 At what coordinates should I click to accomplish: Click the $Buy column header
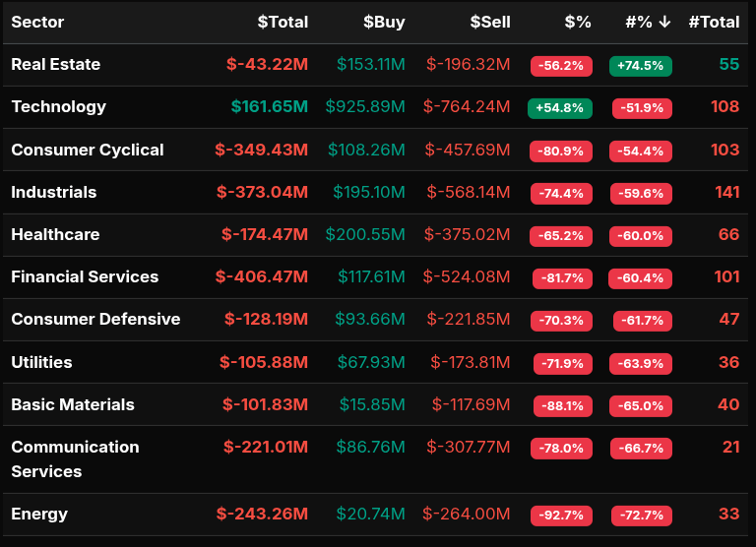[x=384, y=22]
